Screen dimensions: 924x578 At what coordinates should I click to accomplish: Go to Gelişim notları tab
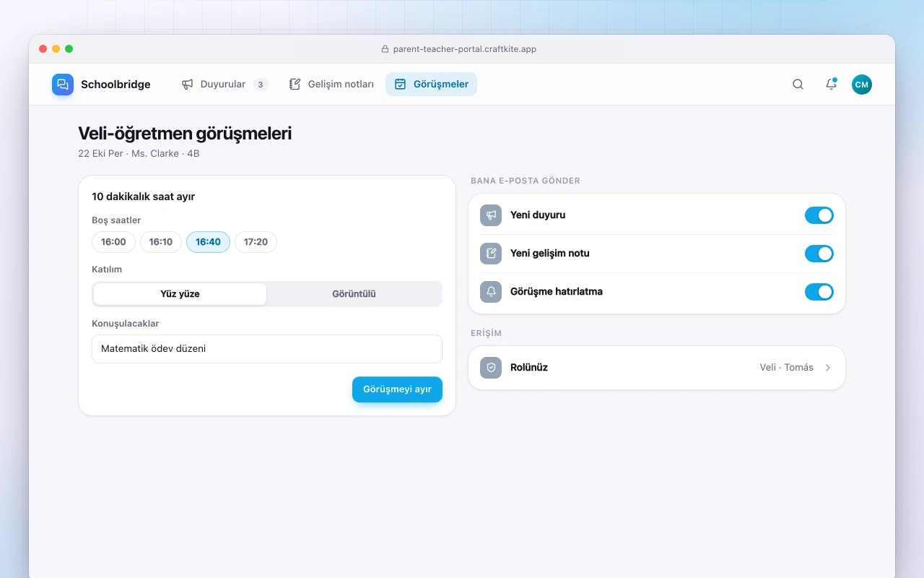pyautogui.click(x=331, y=85)
